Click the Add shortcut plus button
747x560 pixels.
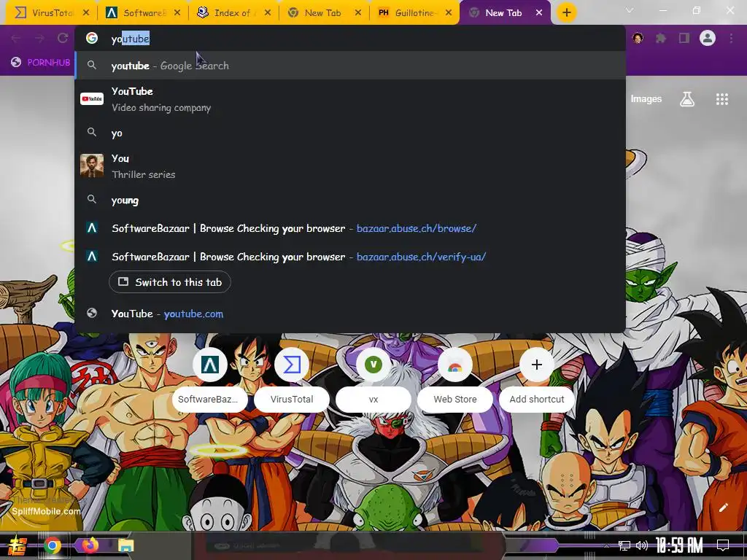click(x=537, y=365)
